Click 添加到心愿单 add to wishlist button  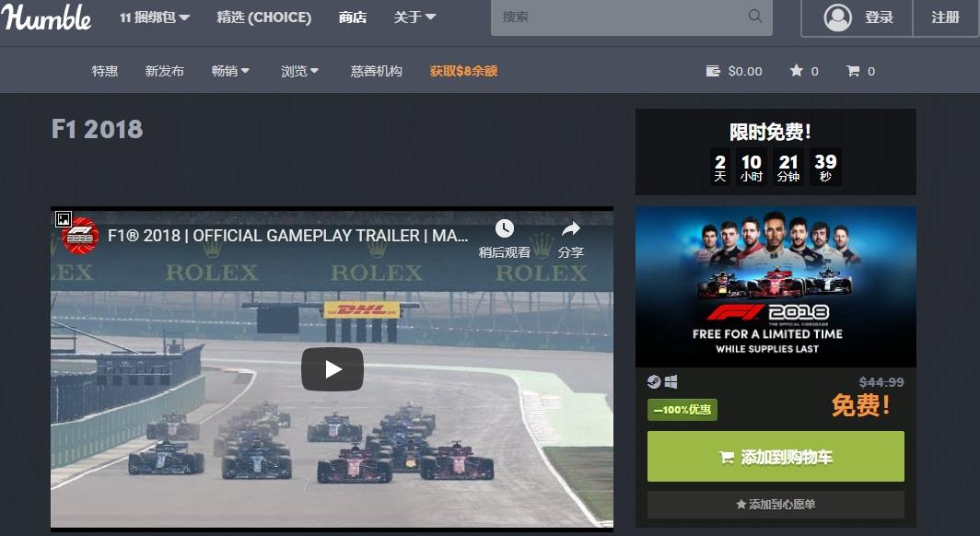click(776, 504)
